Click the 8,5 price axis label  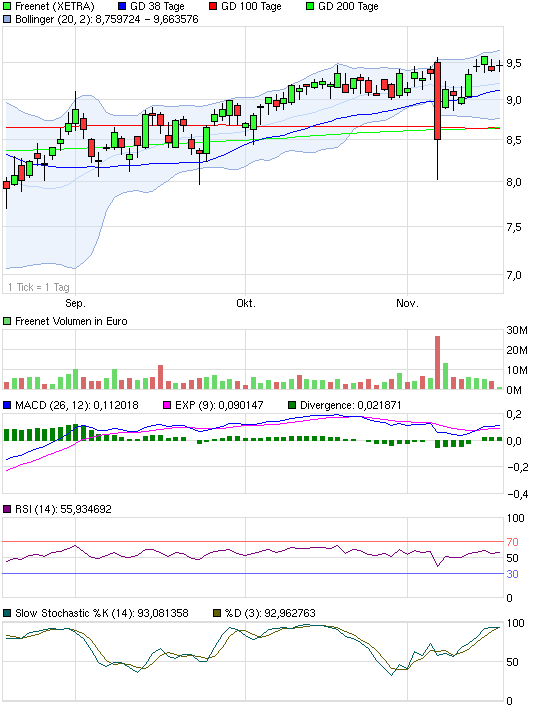click(514, 140)
